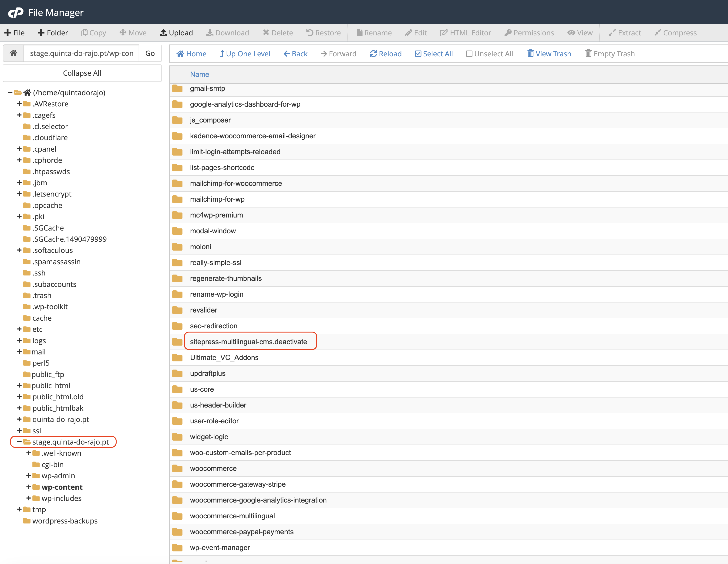The height and width of the screenshot is (564, 728).
Task: Click the js_composer folder icon
Action: point(177,120)
